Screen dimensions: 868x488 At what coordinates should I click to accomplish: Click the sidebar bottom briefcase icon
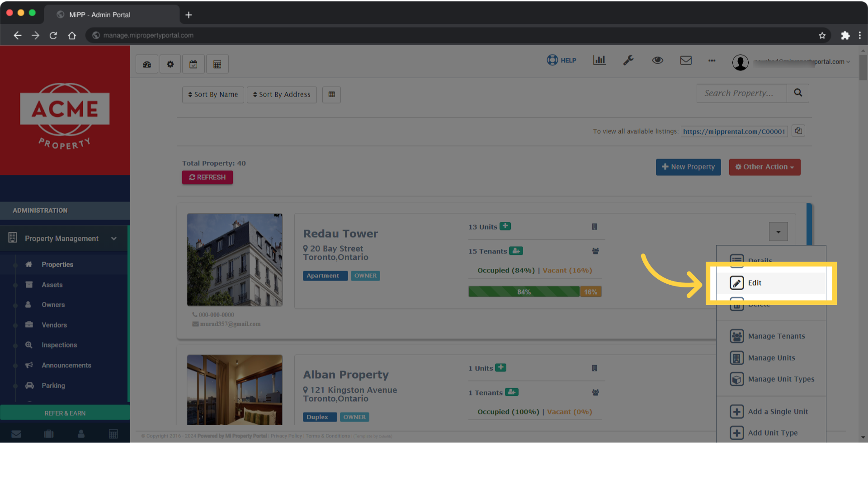[49, 434]
